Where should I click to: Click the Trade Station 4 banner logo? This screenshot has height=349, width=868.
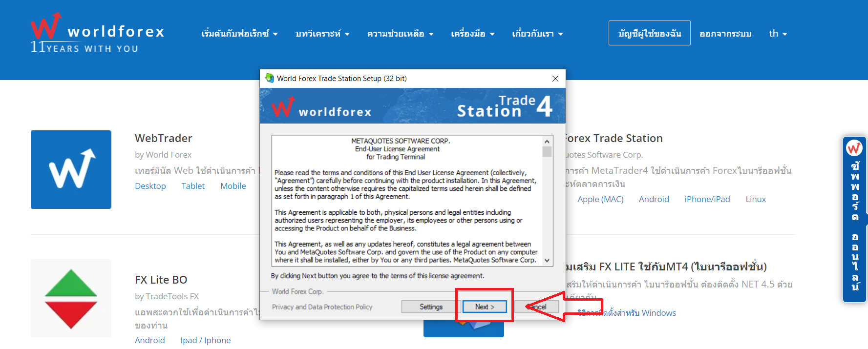coord(505,106)
